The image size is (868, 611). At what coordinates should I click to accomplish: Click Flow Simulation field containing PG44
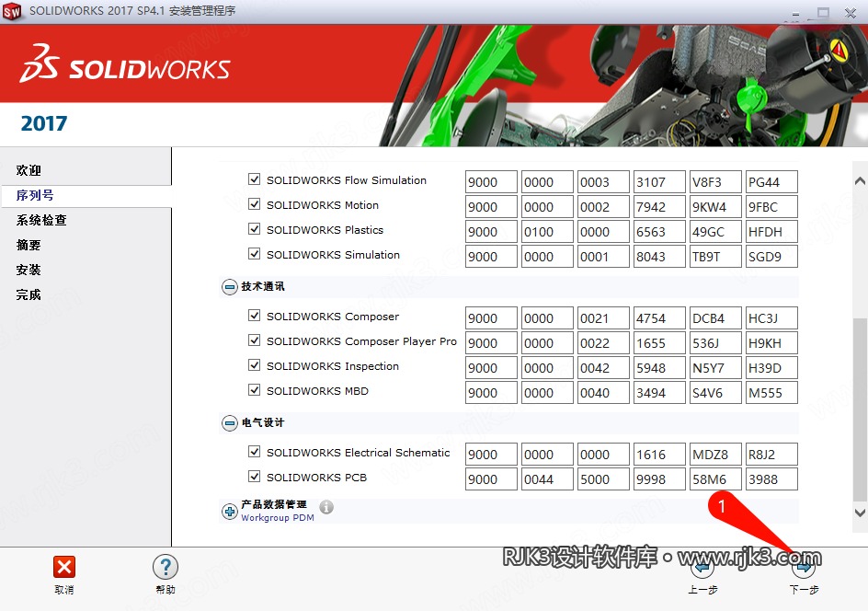click(x=771, y=181)
